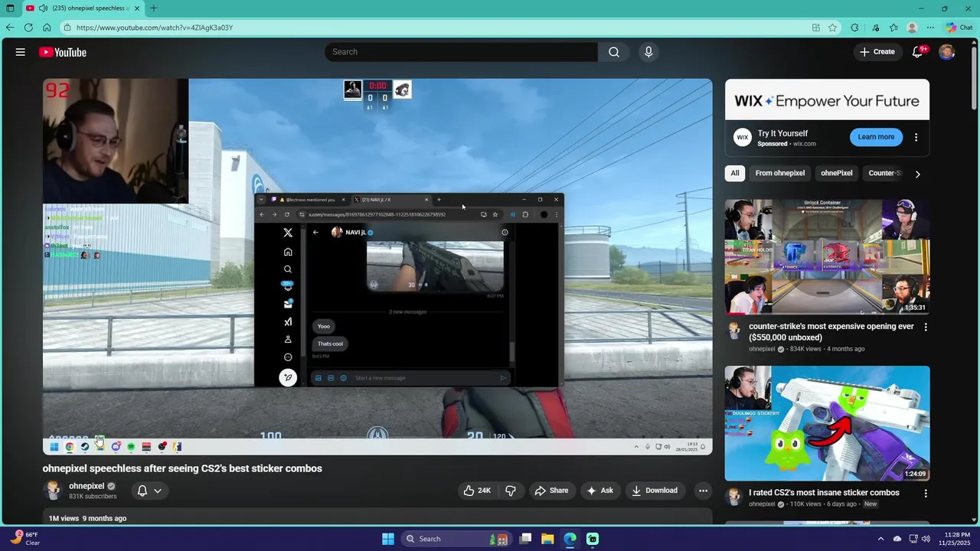
Task: Show hidden system tray icons
Action: [880, 539]
